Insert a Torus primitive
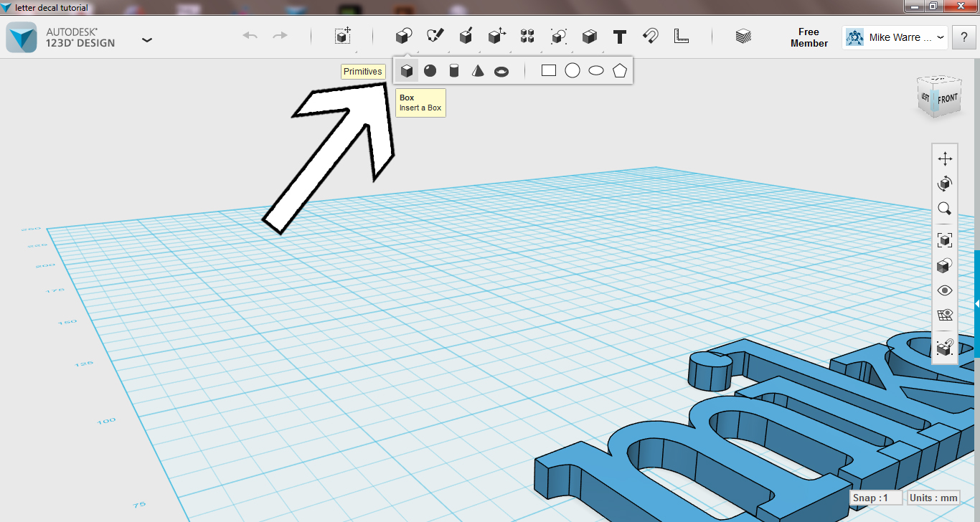 click(x=501, y=71)
